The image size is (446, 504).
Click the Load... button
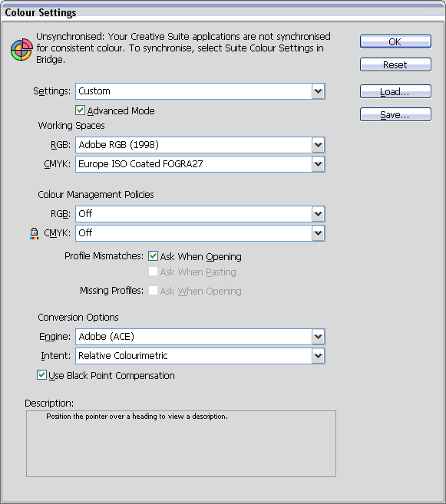pos(395,91)
